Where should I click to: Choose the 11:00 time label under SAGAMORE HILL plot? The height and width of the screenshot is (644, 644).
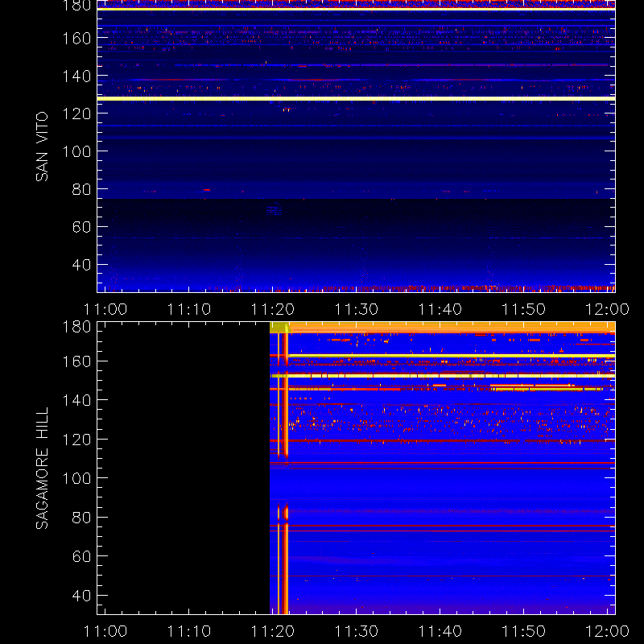coord(105,631)
